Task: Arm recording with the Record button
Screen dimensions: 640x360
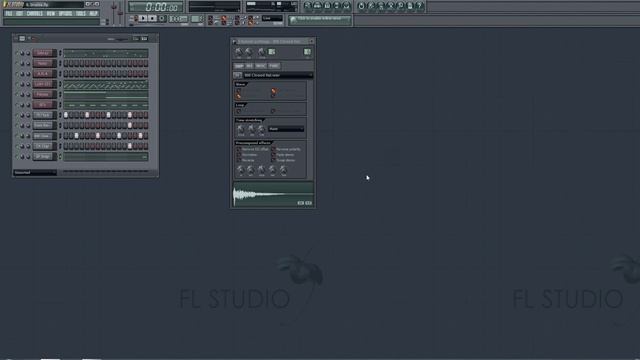Action: click(x=162, y=18)
